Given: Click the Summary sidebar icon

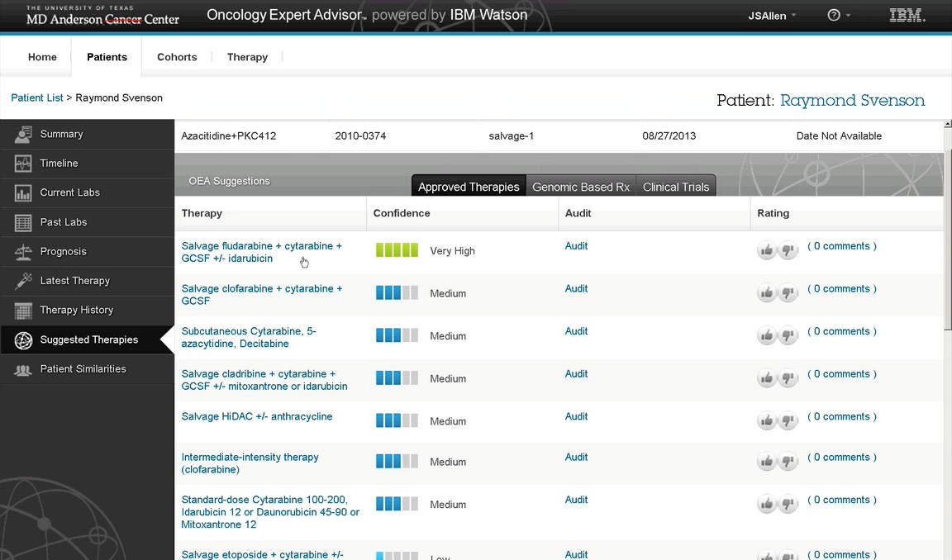Looking at the screenshot, I should tap(23, 134).
